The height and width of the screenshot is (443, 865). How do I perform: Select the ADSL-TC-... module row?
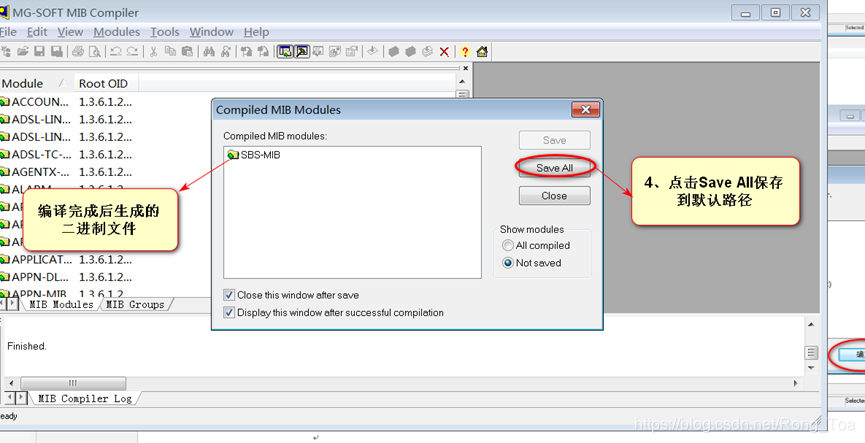tap(66, 154)
